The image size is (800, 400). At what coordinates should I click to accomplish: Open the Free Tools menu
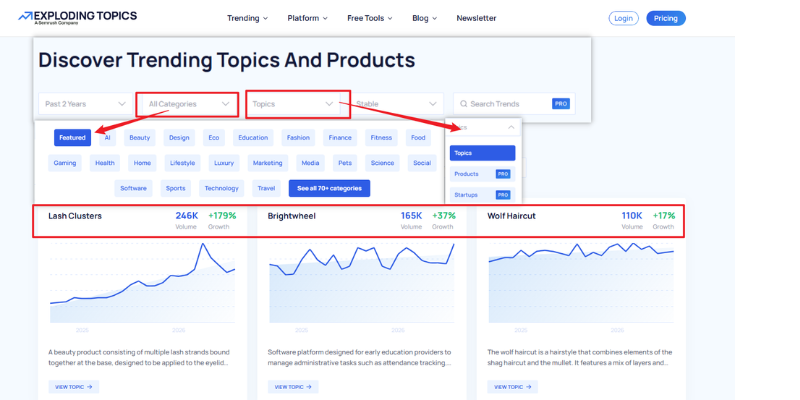point(370,18)
